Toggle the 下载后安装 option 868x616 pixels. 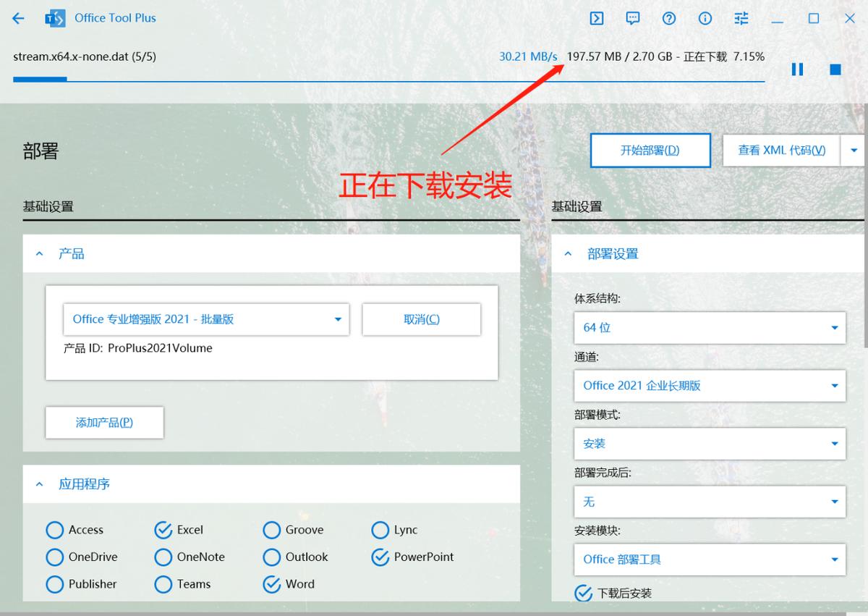(583, 593)
